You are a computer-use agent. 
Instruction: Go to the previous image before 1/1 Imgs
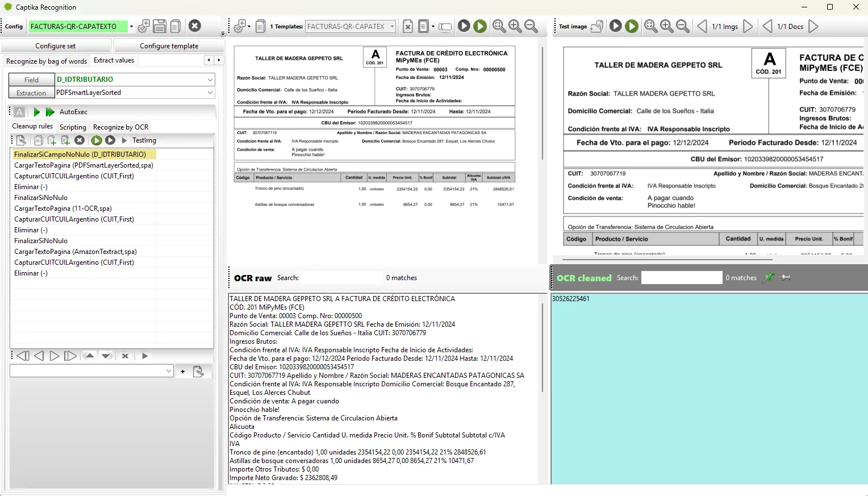(702, 26)
